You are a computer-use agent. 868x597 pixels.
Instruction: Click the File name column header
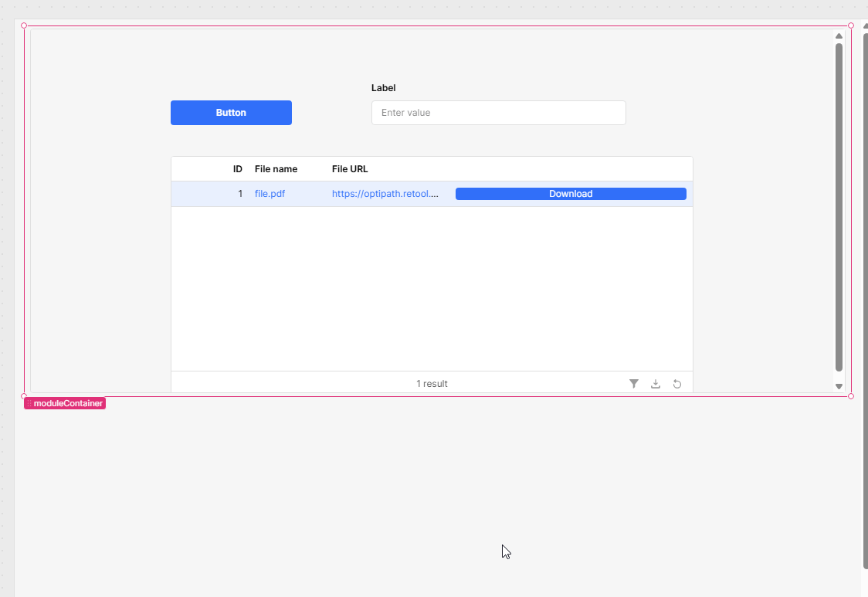point(276,169)
